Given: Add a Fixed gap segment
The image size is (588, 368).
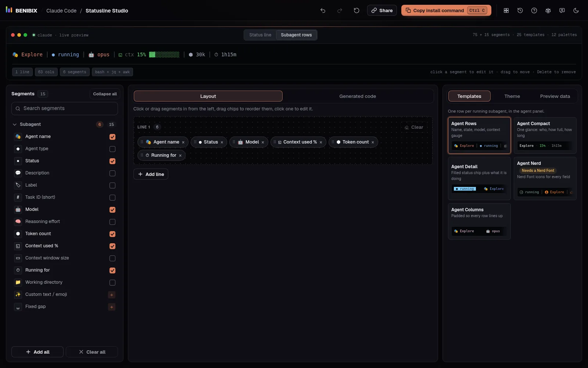Looking at the screenshot, I should pos(112,307).
